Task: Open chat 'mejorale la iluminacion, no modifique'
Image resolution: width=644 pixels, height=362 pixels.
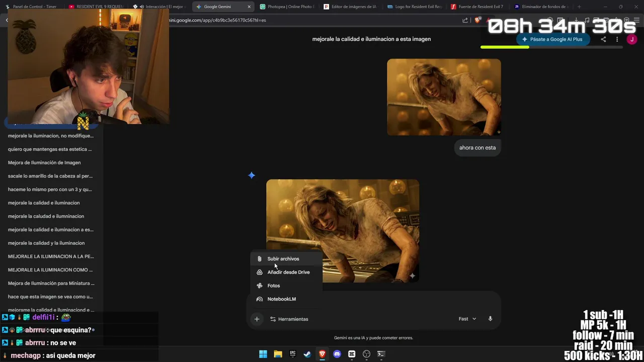Action: coord(50,136)
